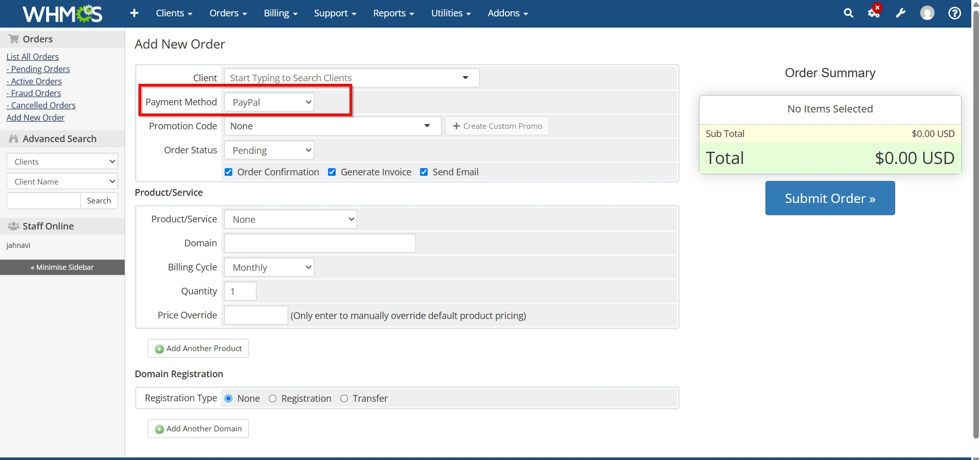The image size is (980, 460).
Task: Click Minimise Sidebar
Action: (62, 267)
